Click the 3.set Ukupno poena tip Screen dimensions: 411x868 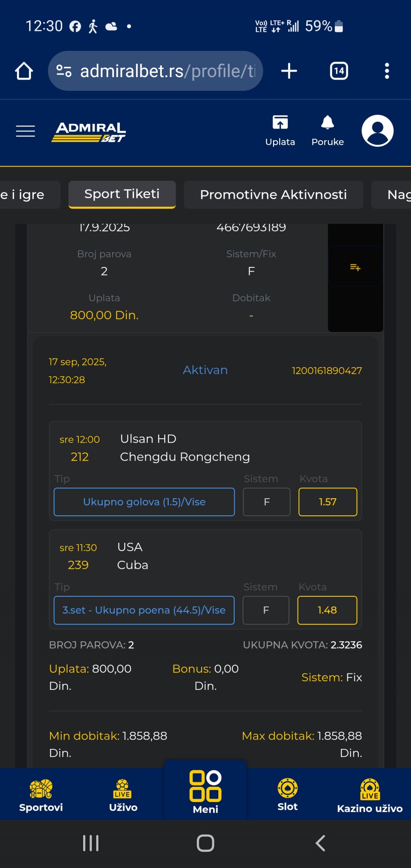click(144, 610)
